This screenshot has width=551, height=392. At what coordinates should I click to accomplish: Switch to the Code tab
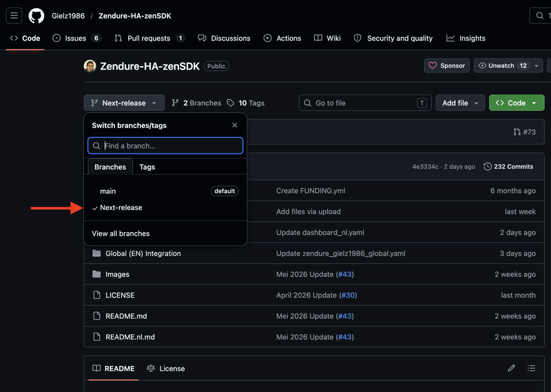click(25, 39)
